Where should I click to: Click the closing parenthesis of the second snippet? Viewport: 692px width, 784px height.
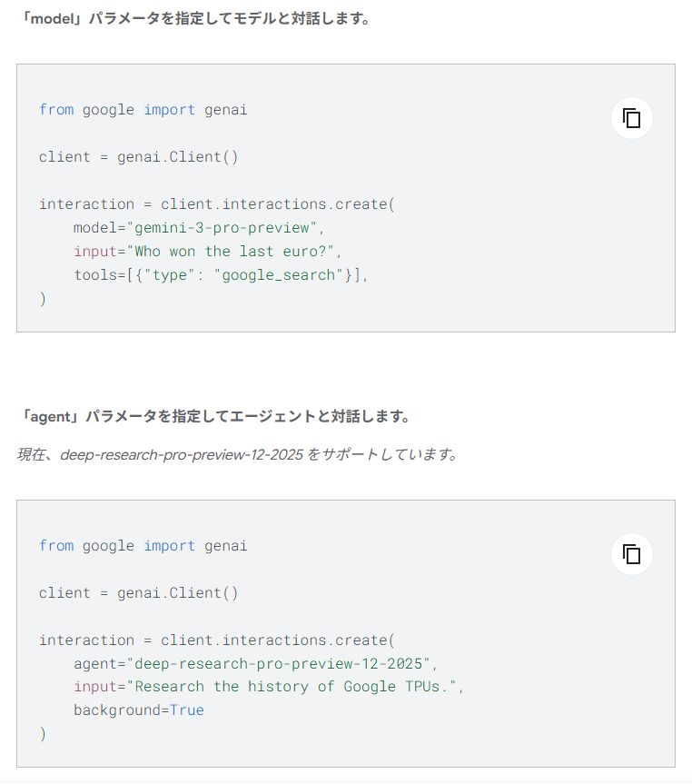click(x=43, y=734)
